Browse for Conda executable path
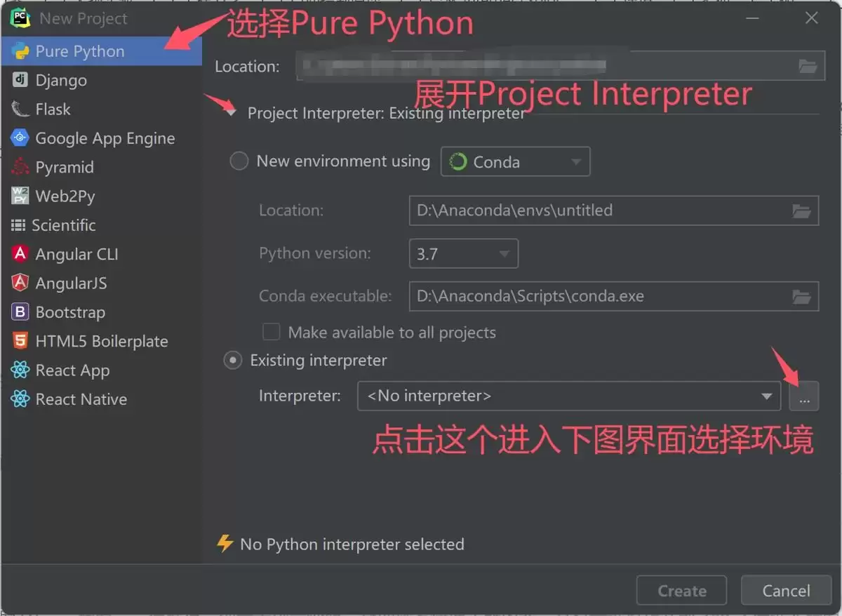Viewport: 842px width, 616px height. coord(801,296)
